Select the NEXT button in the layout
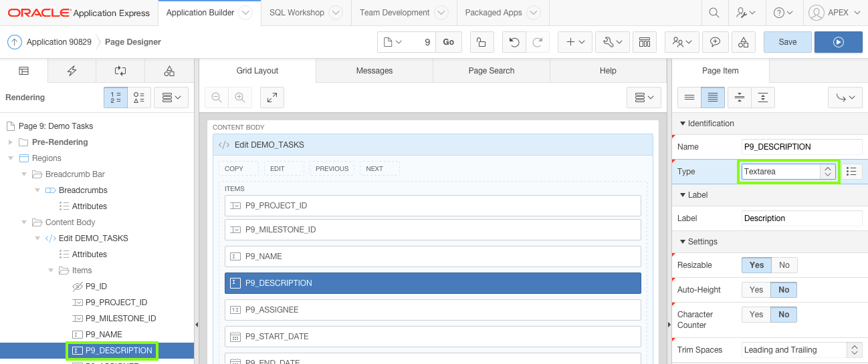This screenshot has height=364, width=868. [x=380, y=168]
